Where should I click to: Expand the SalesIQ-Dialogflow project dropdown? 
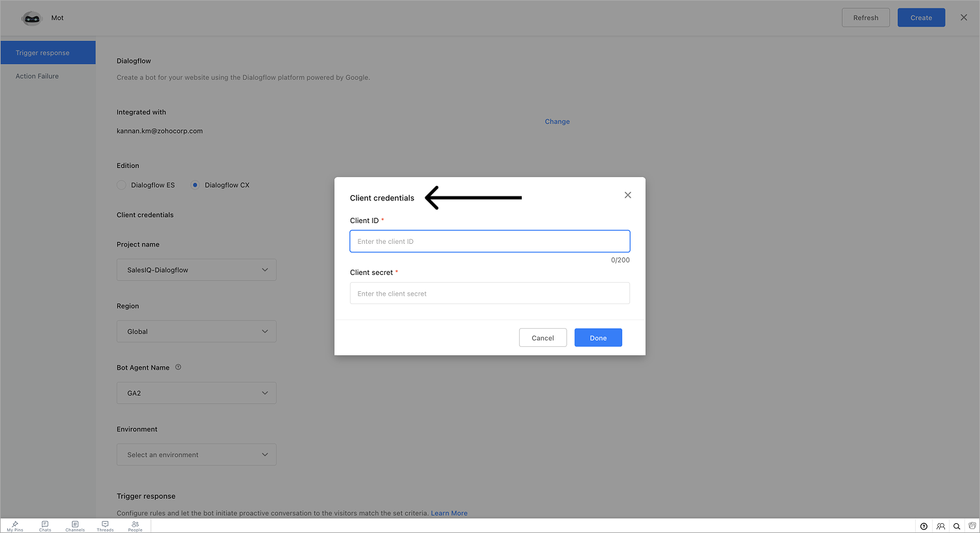196,270
